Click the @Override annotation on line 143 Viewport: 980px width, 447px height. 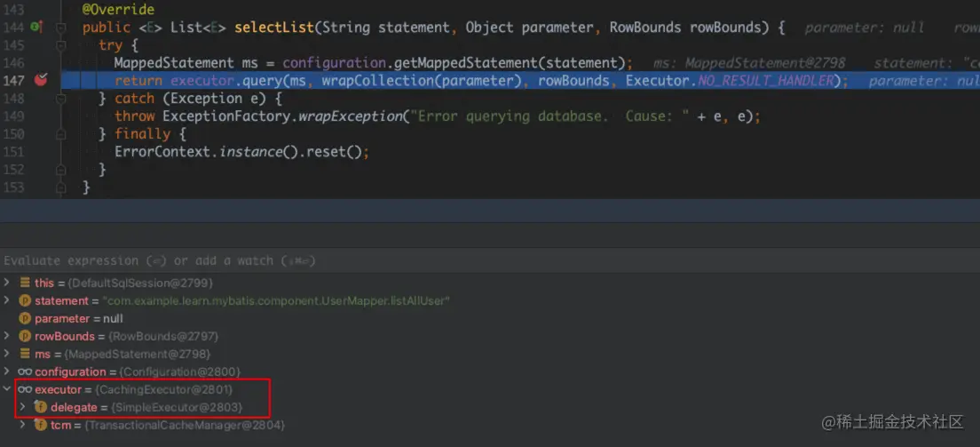[x=118, y=10]
